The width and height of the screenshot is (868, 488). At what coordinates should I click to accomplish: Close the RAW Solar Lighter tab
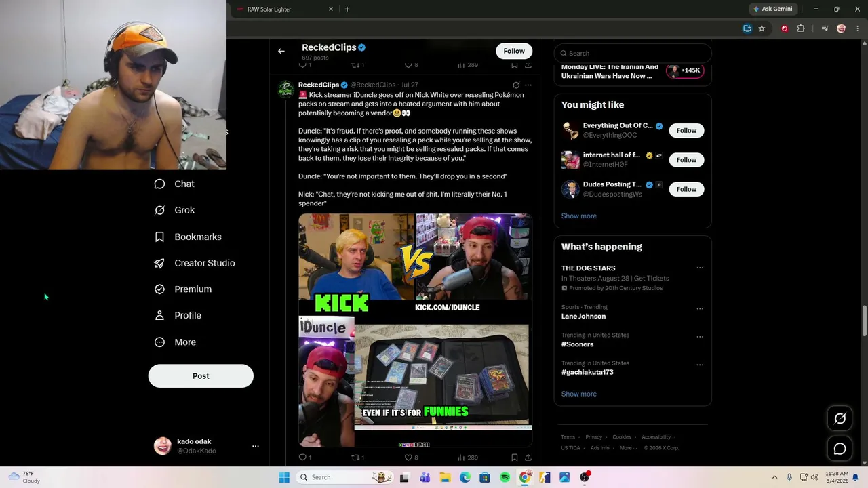pos(331,9)
